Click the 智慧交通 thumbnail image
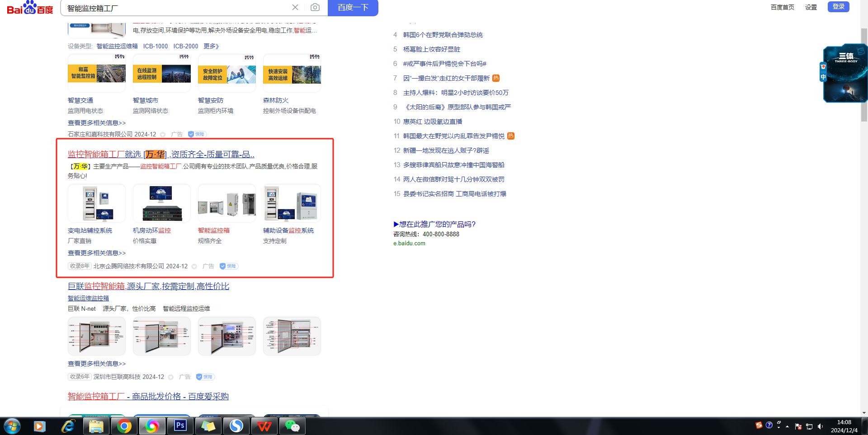 [x=97, y=73]
